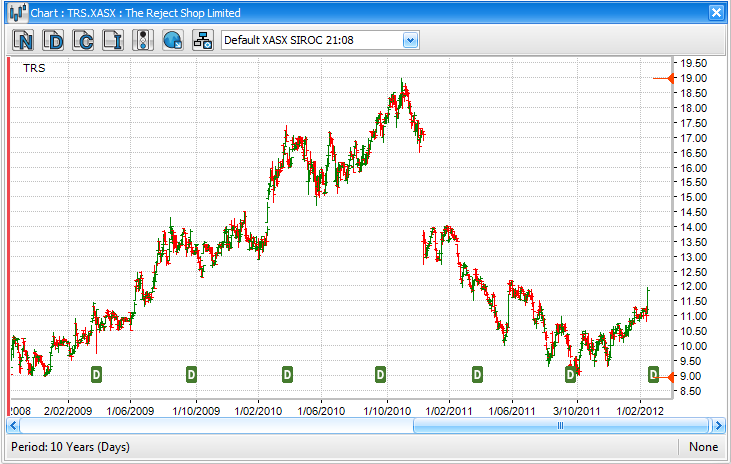Click the right scroll arrow of the chart scrollbar
The width and height of the screenshot is (731, 464).
click(x=718, y=425)
